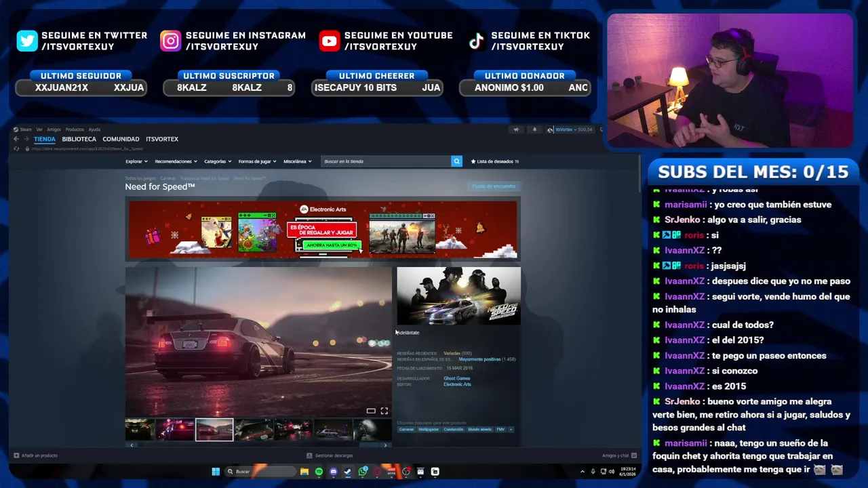This screenshot has height=488, width=868.
Task: Open Discord from the taskbar
Action: coord(333,472)
